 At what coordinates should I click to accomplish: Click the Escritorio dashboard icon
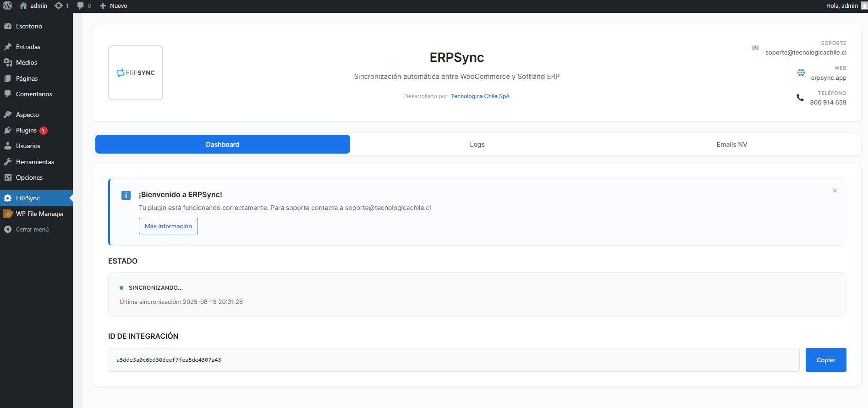[x=8, y=26]
